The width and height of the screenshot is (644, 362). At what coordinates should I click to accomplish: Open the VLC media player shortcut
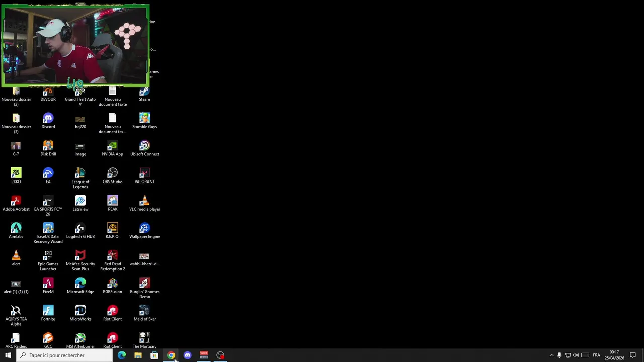click(x=144, y=204)
